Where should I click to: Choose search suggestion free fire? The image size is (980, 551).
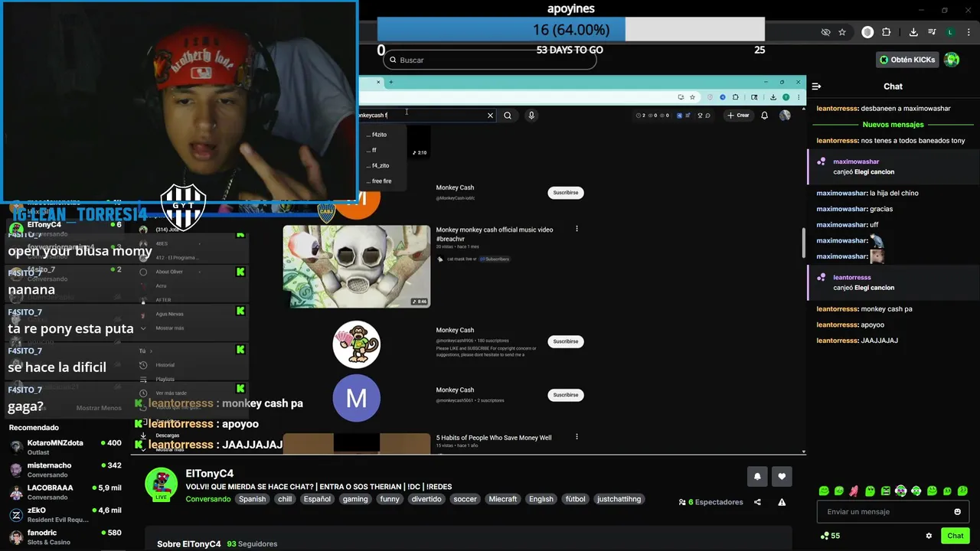pos(381,181)
